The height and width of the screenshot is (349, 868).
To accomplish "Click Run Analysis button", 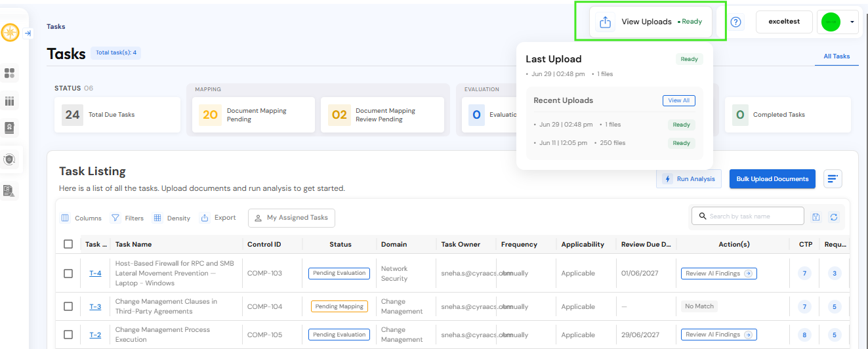I will 689,178.
